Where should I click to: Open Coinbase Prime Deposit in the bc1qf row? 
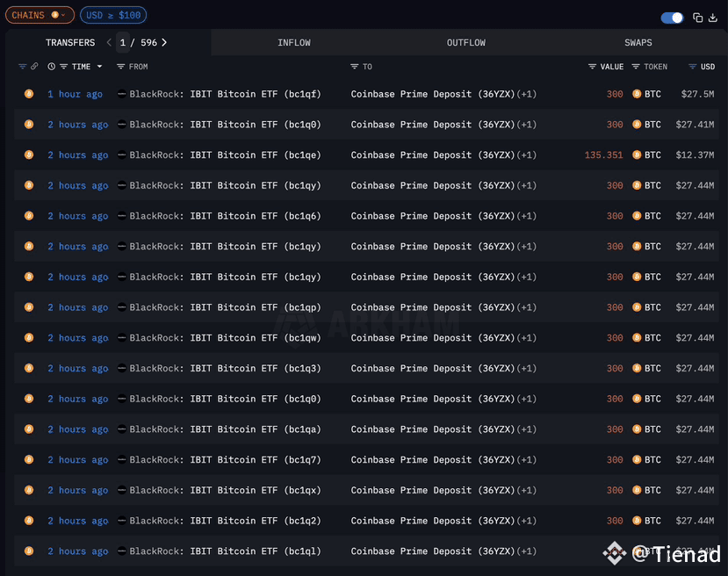[433, 94]
